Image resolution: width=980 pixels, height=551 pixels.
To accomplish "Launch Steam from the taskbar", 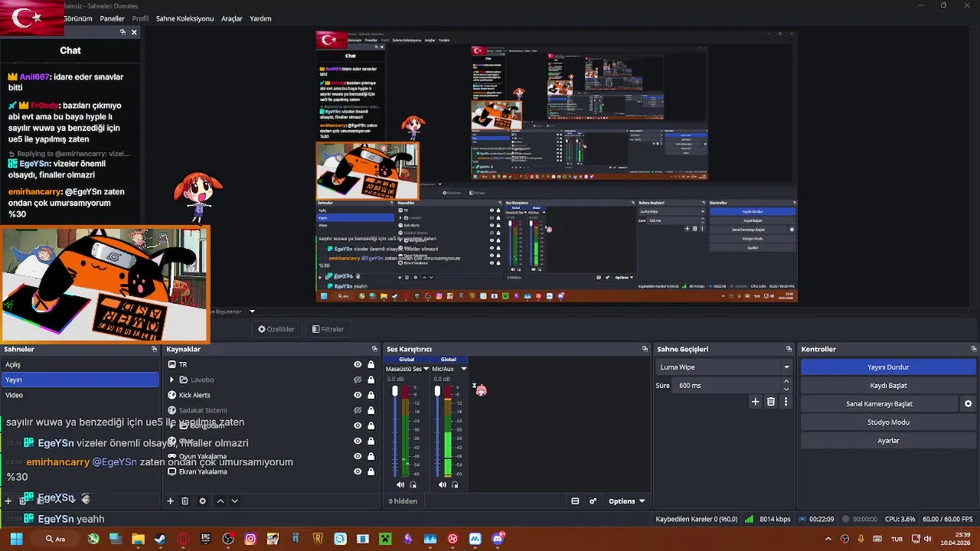I will (x=160, y=539).
